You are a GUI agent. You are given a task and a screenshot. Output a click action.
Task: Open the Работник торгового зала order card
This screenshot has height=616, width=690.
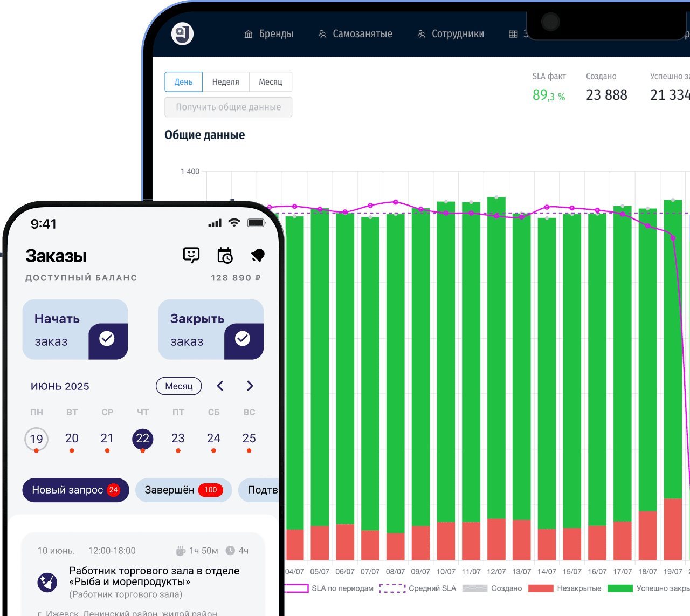point(143,574)
